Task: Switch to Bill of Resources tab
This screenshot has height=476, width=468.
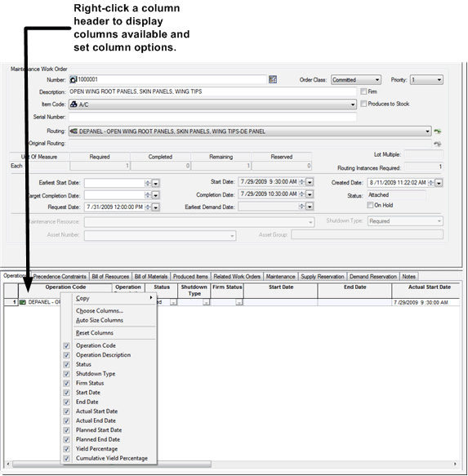Action: (110, 277)
